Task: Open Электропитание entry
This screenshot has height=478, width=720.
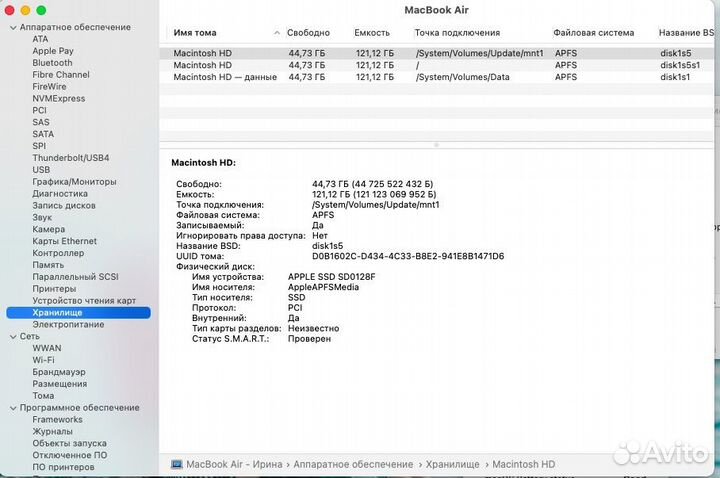Action: 68,325
